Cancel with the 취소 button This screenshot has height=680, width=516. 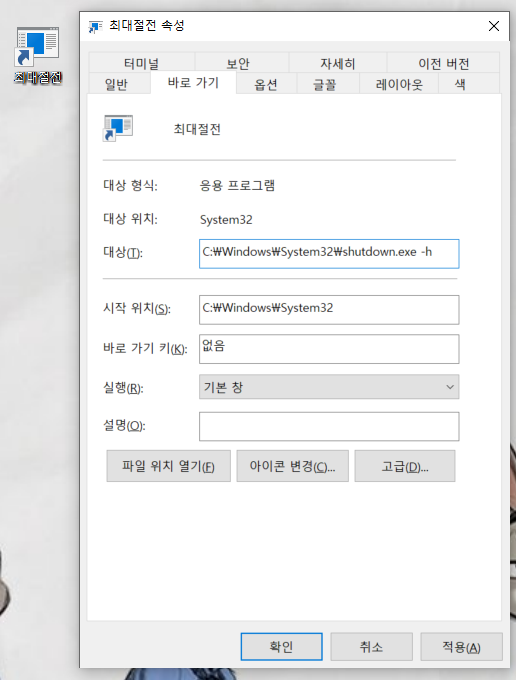click(371, 647)
